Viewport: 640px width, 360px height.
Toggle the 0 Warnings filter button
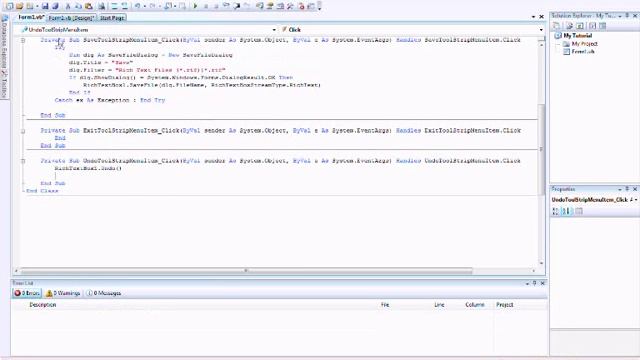pos(63,293)
